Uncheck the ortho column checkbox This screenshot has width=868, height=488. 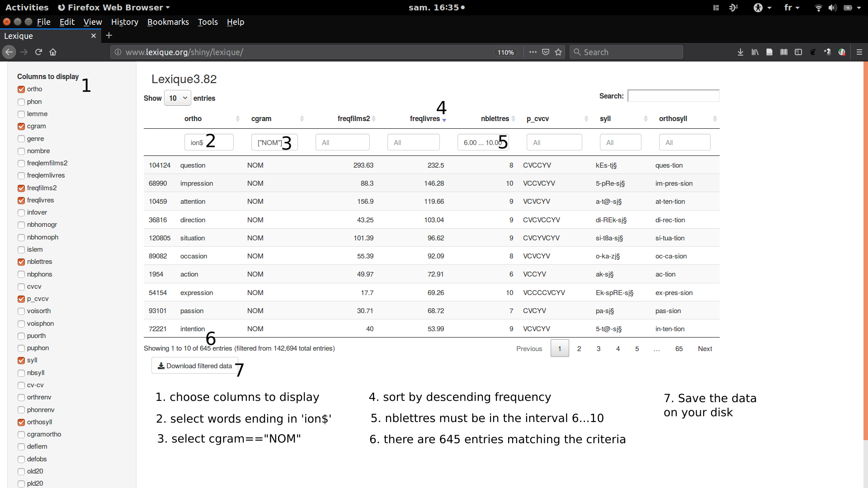[21, 89]
